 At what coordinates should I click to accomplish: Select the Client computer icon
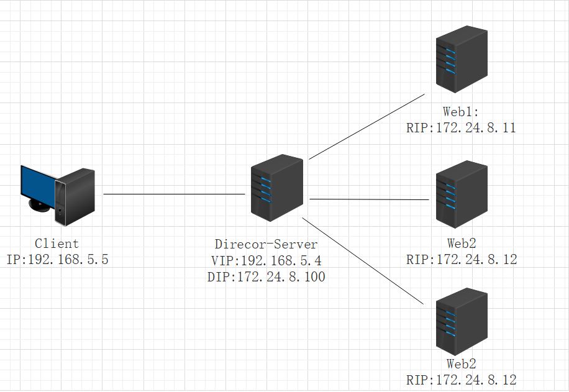point(58,196)
